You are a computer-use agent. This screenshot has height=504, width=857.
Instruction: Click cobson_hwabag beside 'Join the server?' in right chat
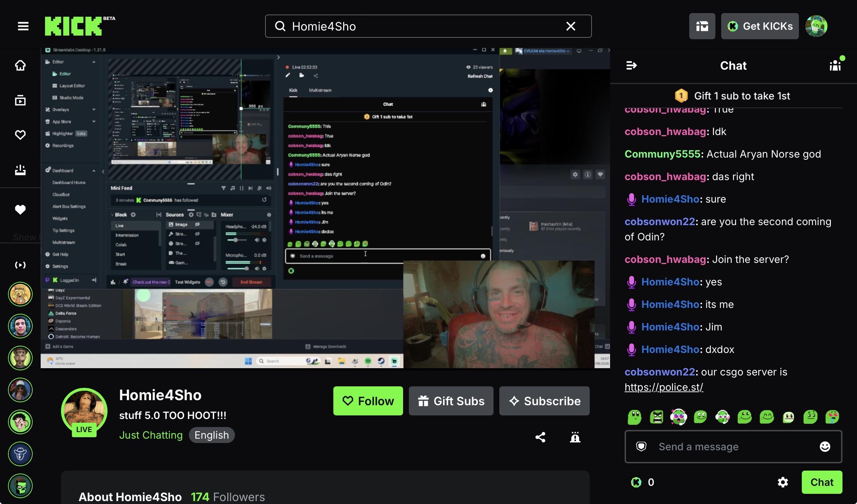pyautogui.click(x=665, y=259)
